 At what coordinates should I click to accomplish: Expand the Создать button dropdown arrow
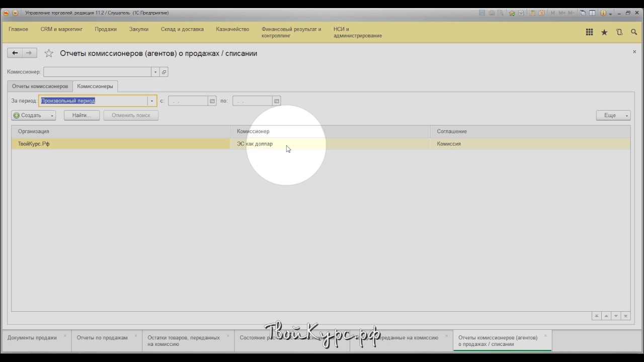[52, 116]
